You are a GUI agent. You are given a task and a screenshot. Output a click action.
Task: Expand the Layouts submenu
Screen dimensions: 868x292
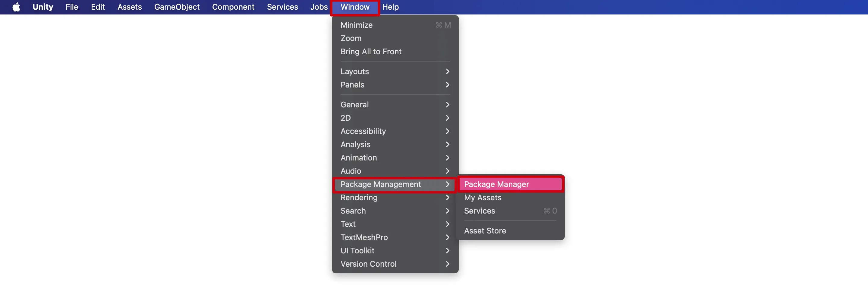point(395,71)
